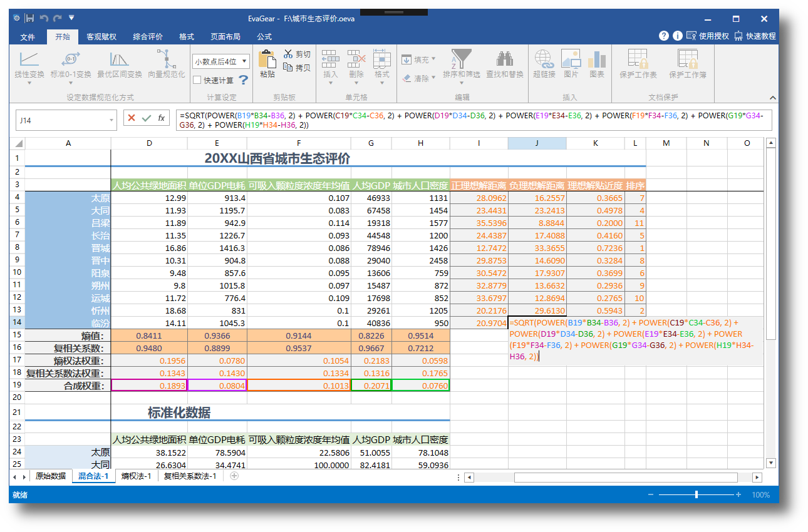Switch to the 综合评价 ribbon tab
The height and width of the screenshot is (532, 808).
click(147, 37)
